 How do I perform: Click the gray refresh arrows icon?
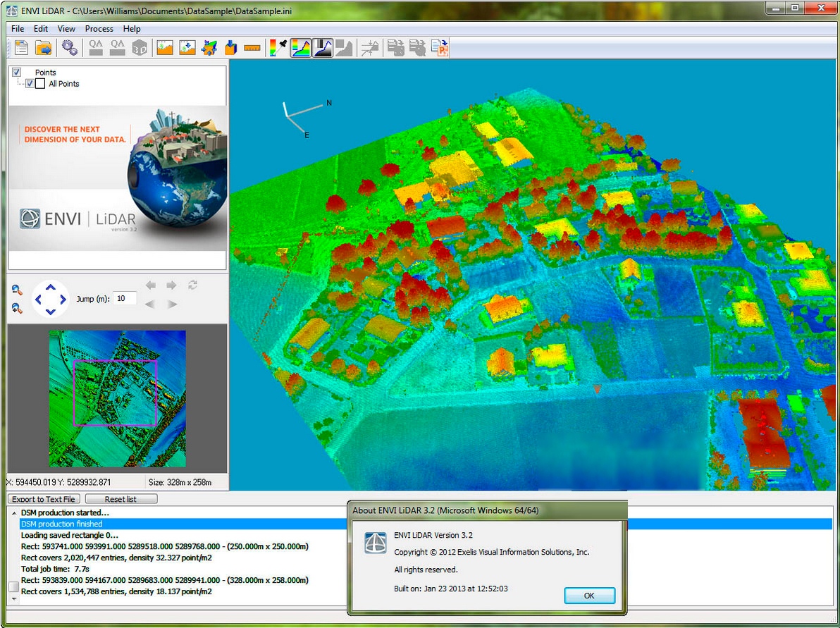193,285
